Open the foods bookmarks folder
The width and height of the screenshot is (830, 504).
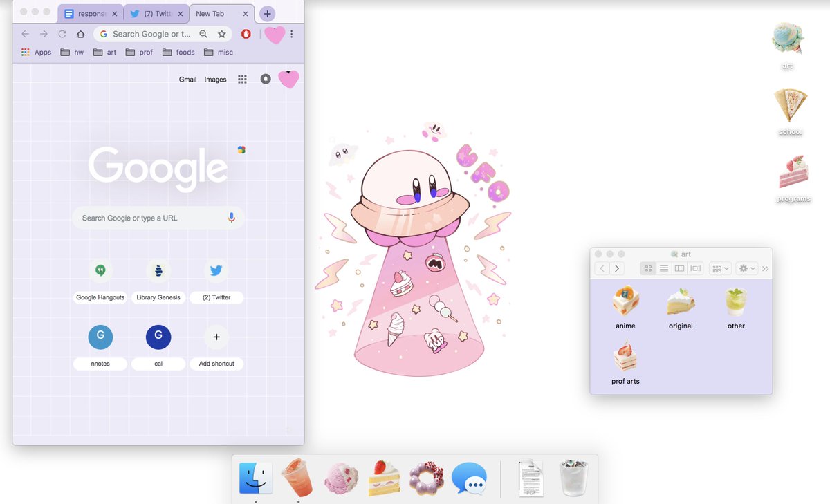(x=178, y=52)
